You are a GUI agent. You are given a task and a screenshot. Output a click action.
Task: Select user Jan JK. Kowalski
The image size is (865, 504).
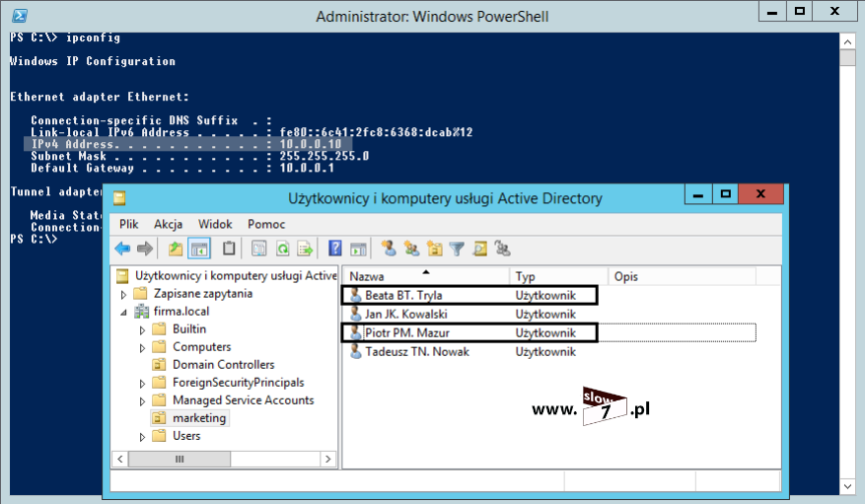coord(406,314)
